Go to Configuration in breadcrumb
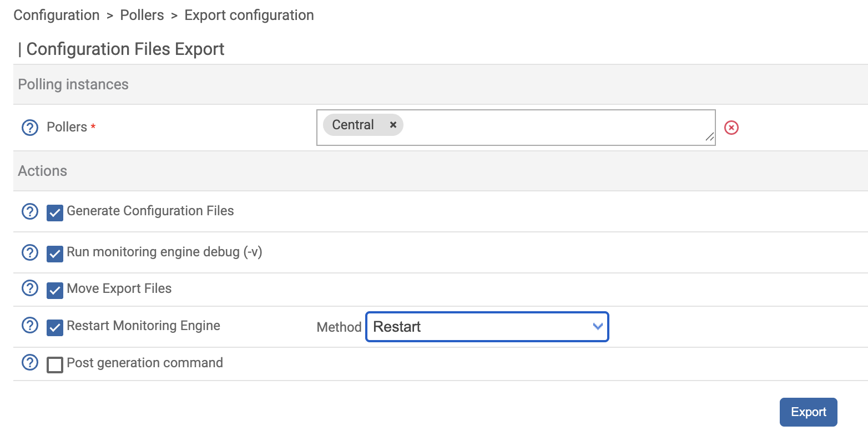This screenshot has height=446, width=868. (57, 15)
